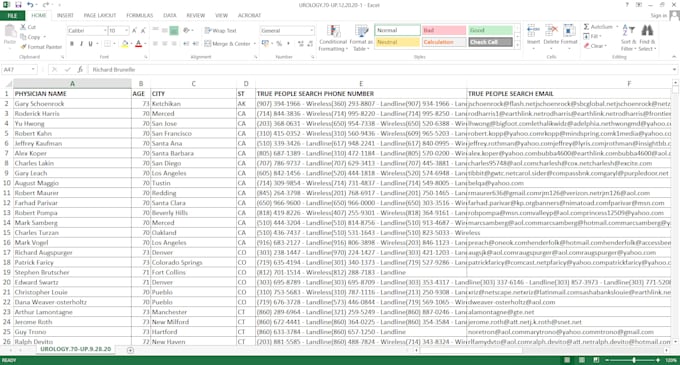This screenshot has height=365, width=680.
Task: Activate the Format Painter brush
Action: [41, 46]
